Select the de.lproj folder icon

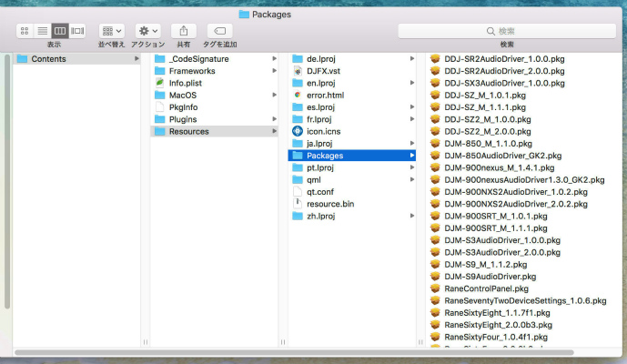click(298, 59)
